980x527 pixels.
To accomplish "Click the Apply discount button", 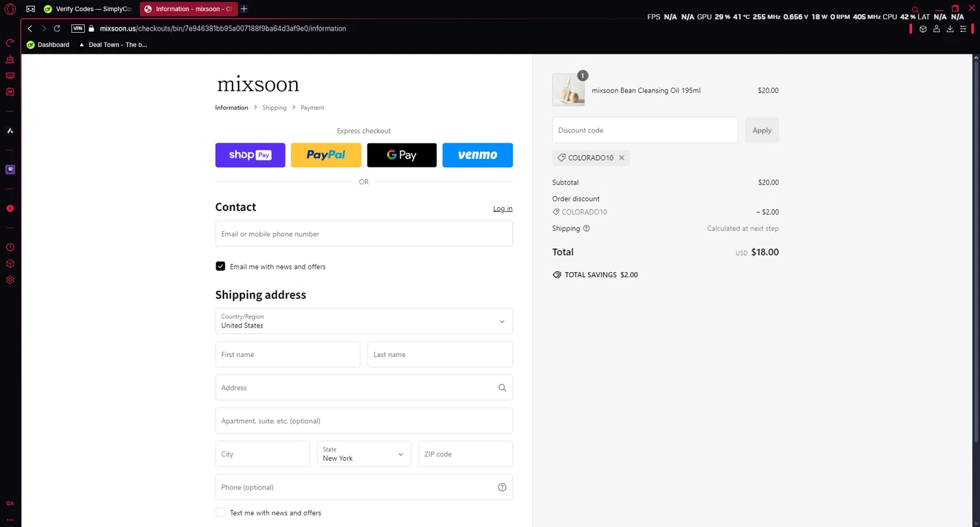I will pos(762,130).
